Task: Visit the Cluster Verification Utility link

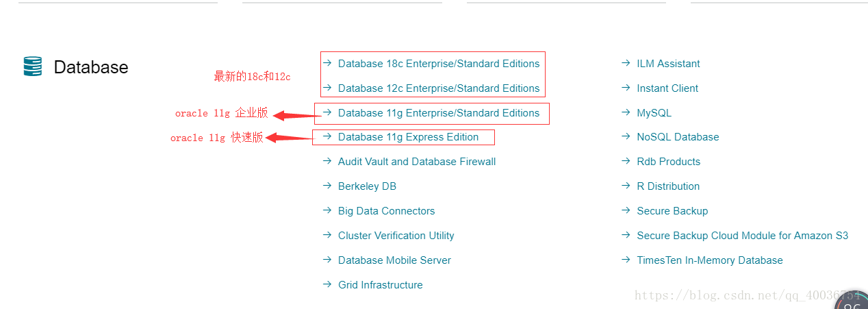Action: tap(396, 236)
